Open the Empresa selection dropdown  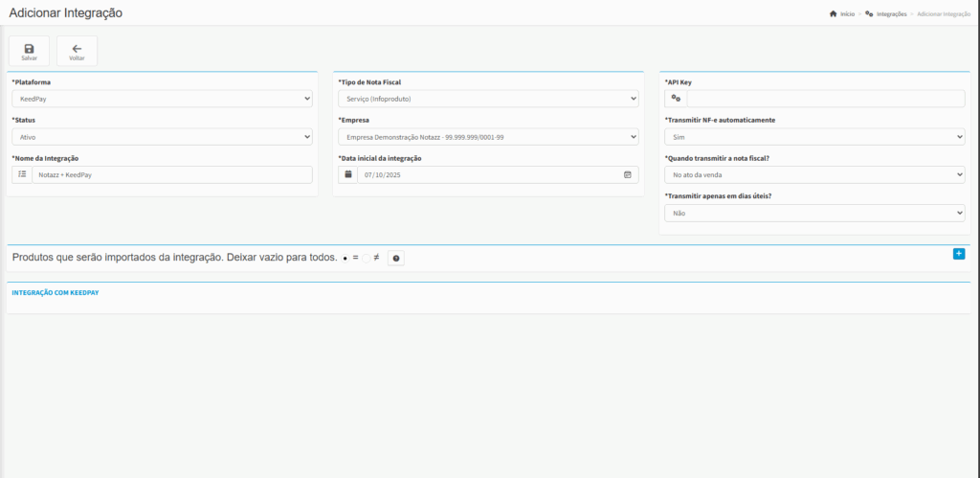click(x=488, y=137)
